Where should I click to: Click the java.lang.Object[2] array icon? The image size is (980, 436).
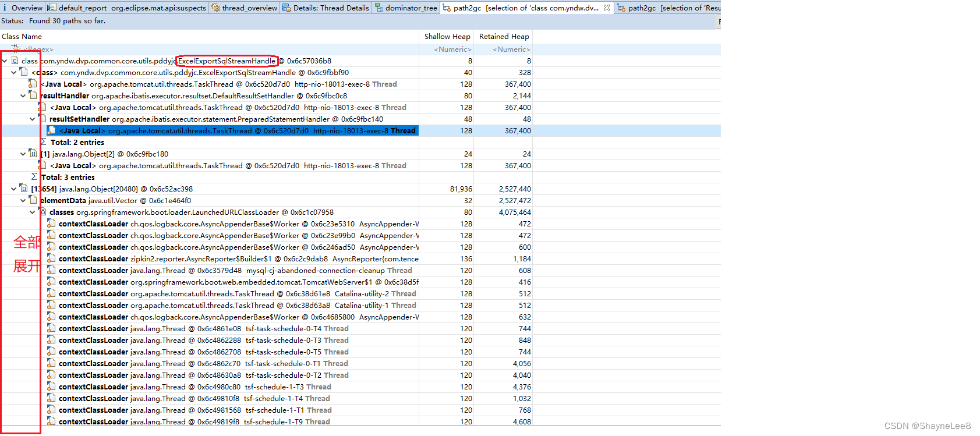pyautogui.click(x=33, y=154)
